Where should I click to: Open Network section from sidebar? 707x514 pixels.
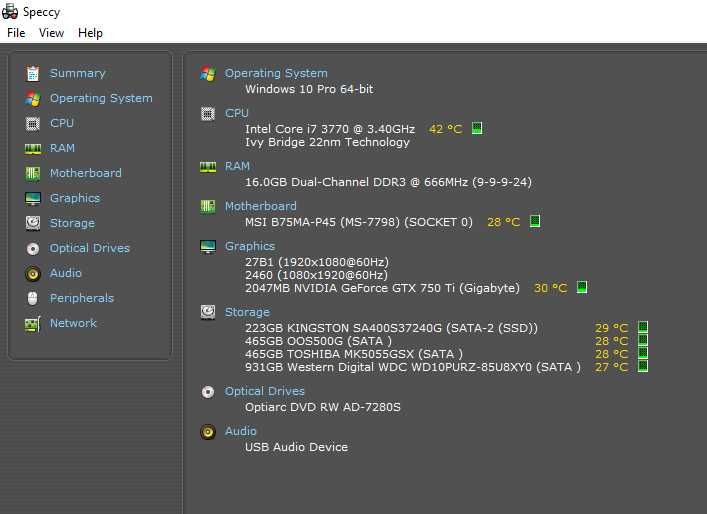coord(73,323)
